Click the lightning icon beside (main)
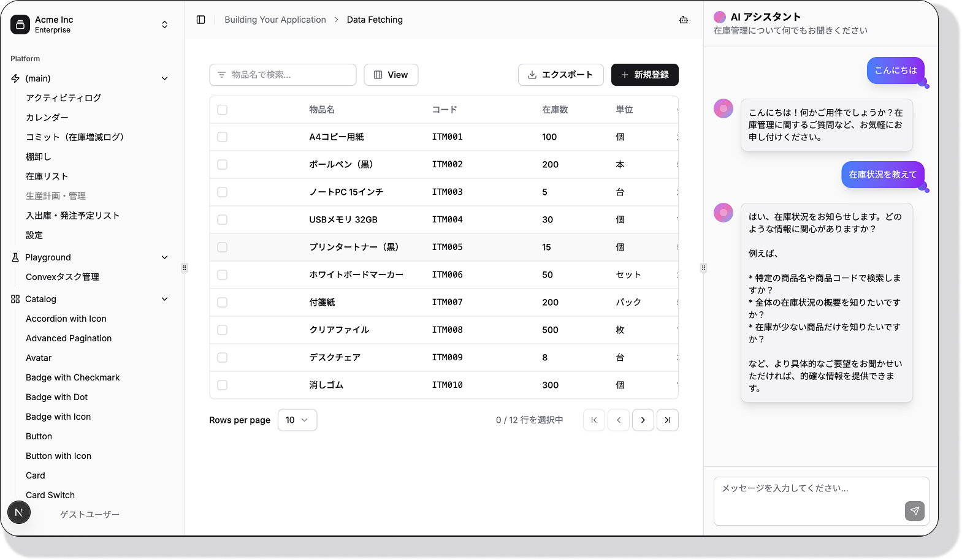This screenshot has height=560, width=962. coord(15,78)
